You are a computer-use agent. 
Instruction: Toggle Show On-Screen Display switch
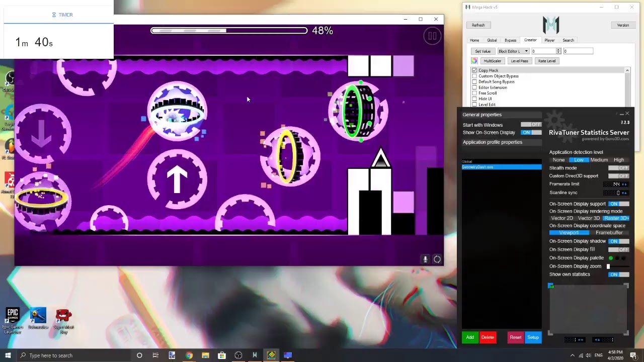coord(531,132)
